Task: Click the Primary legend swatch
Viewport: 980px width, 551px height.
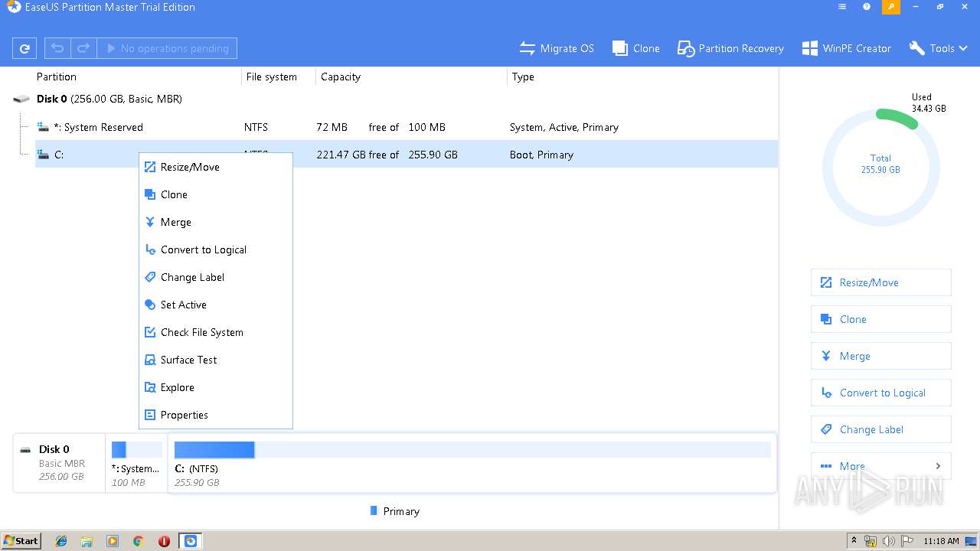Action: [374, 510]
